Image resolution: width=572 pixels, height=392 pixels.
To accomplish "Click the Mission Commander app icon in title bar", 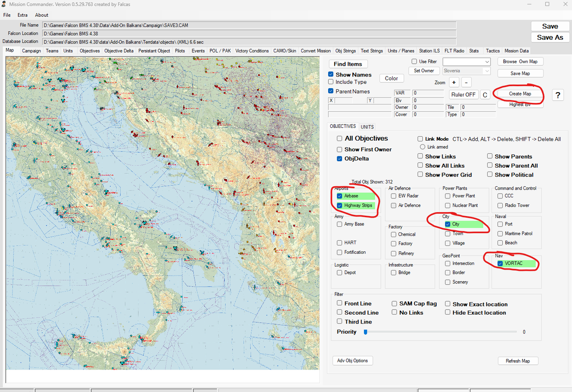I will [3, 4].
